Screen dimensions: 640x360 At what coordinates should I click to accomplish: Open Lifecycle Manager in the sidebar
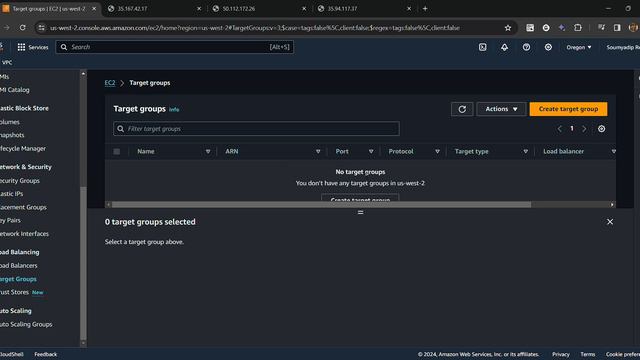click(x=23, y=149)
